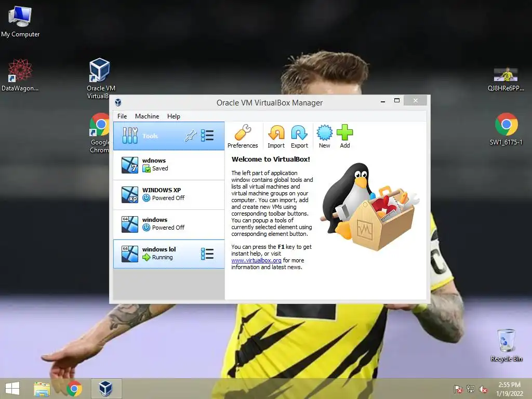Open File Explorer from taskbar

42,389
